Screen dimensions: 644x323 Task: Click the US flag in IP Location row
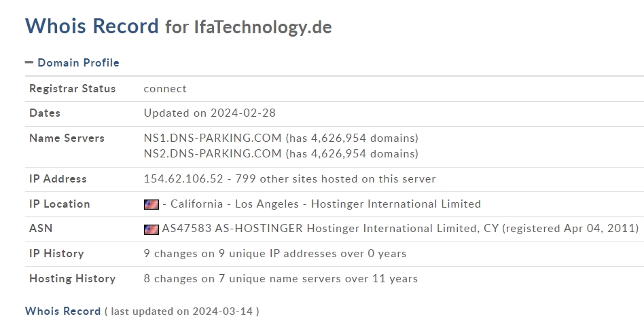coord(151,204)
